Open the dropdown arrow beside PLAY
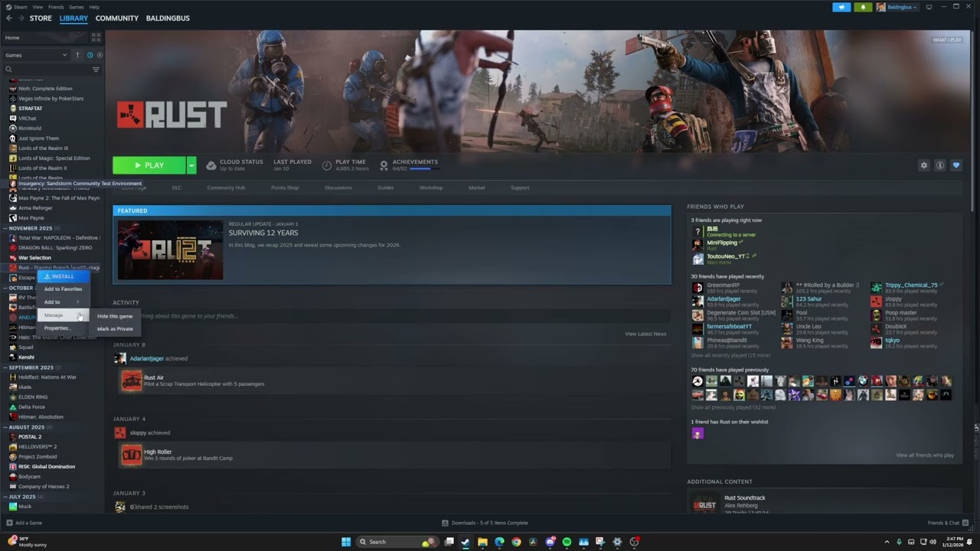 (191, 165)
